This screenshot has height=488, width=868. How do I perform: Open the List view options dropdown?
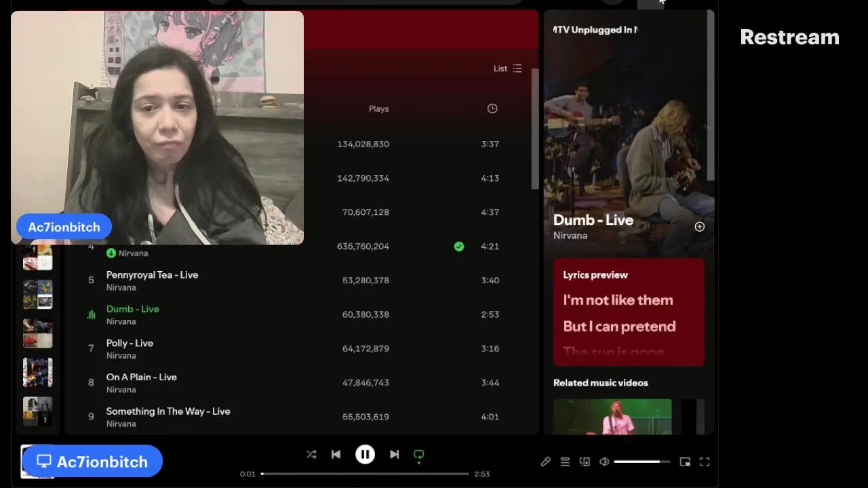tap(508, 68)
